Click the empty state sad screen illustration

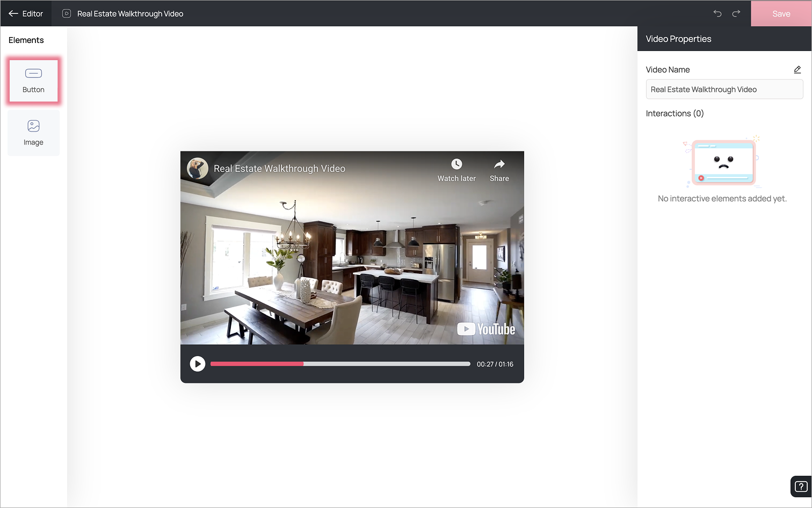click(723, 161)
